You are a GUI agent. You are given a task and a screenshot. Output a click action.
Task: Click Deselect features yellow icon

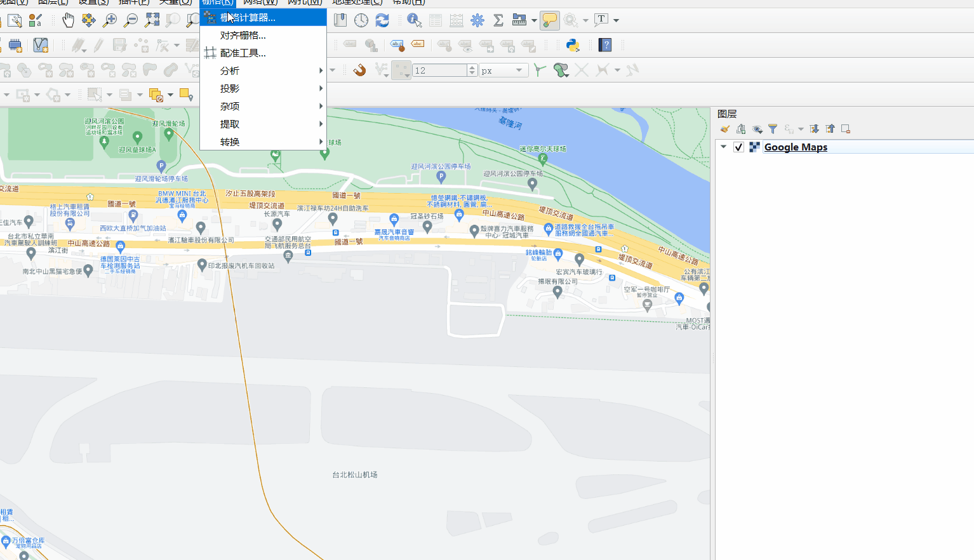(156, 95)
